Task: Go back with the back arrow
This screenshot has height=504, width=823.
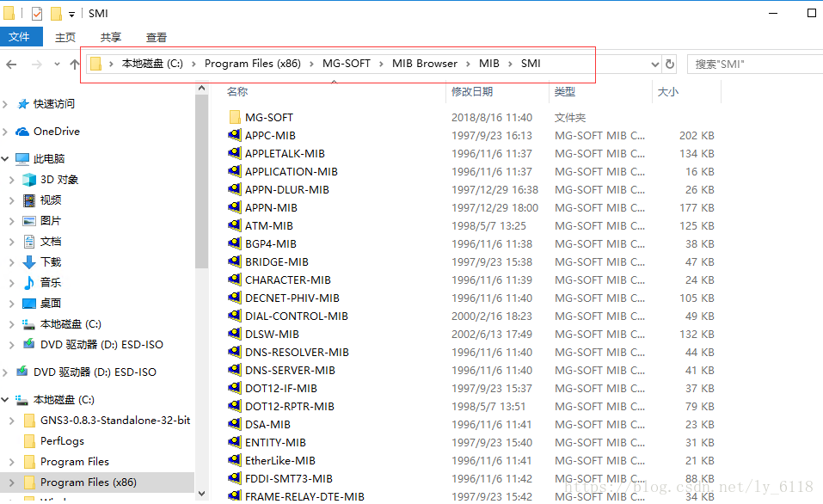Action: point(11,65)
